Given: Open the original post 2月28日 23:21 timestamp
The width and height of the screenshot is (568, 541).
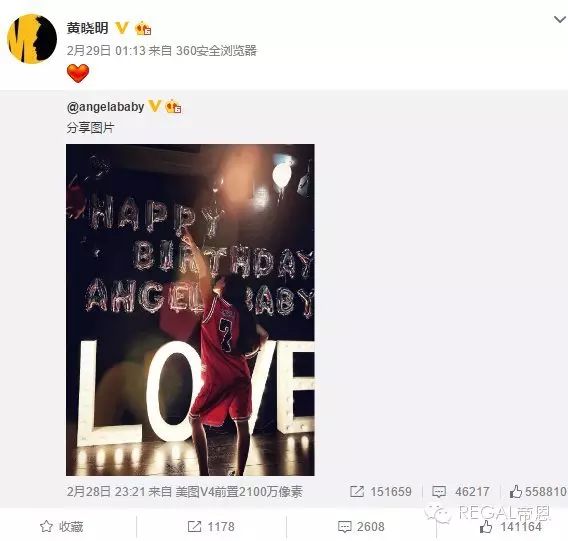Looking at the screenshot, I should (x=106, y=492).
